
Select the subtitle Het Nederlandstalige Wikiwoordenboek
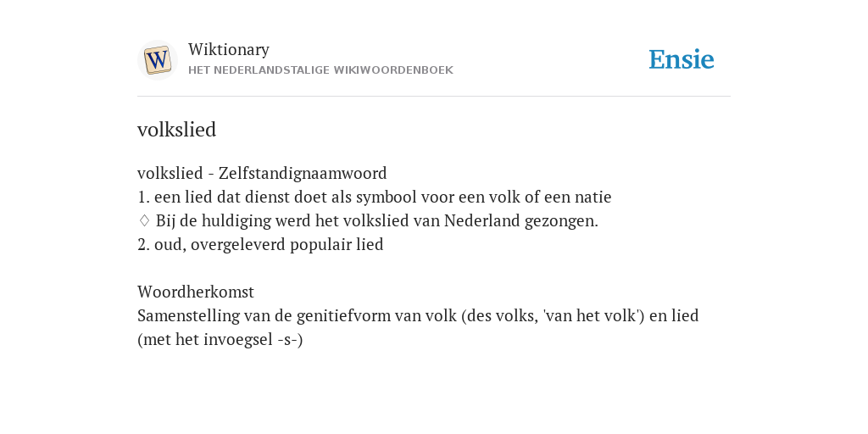[x=320, y=70]
